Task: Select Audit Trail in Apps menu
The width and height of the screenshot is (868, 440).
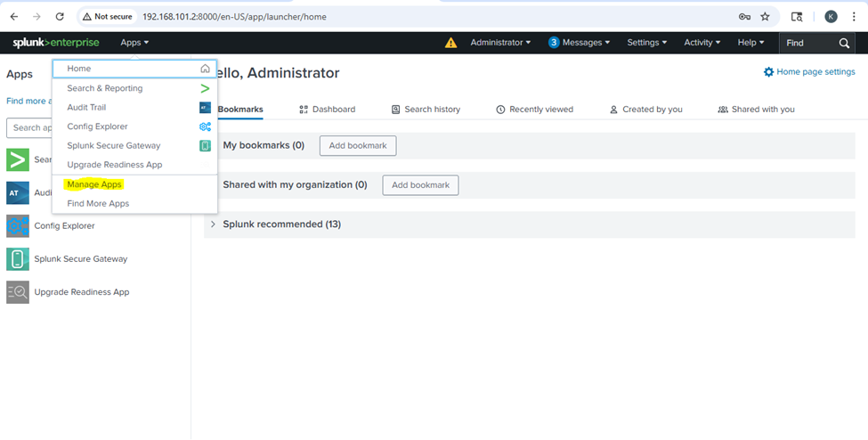Action: [134, 108]
